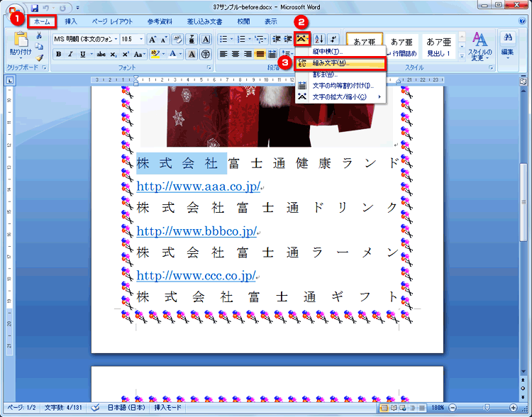Open the font size 10.5 dropdown
Screen dimensions: 532x417
tap(141, 39)
